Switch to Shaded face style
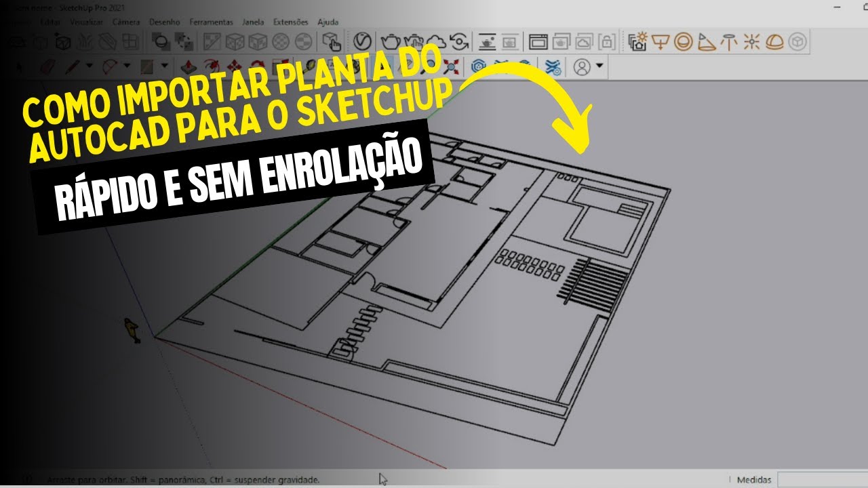Screen dimensions: 868x488 [x=258, y=42]
